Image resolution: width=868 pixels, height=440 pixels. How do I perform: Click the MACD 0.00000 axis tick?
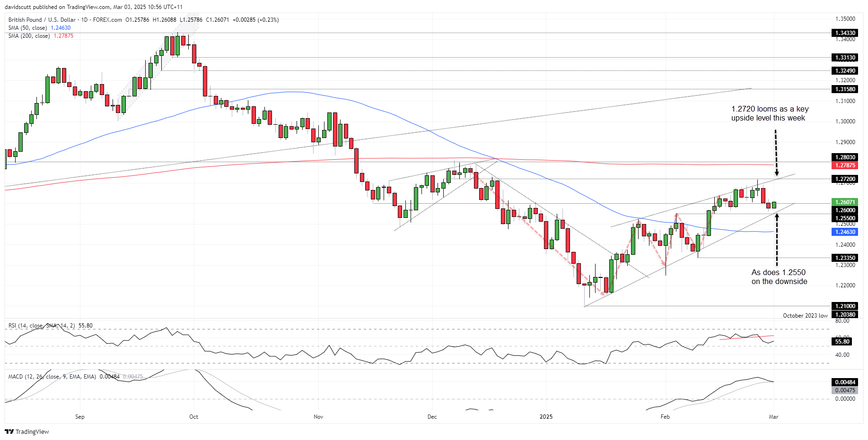click(x=845, y=399)
